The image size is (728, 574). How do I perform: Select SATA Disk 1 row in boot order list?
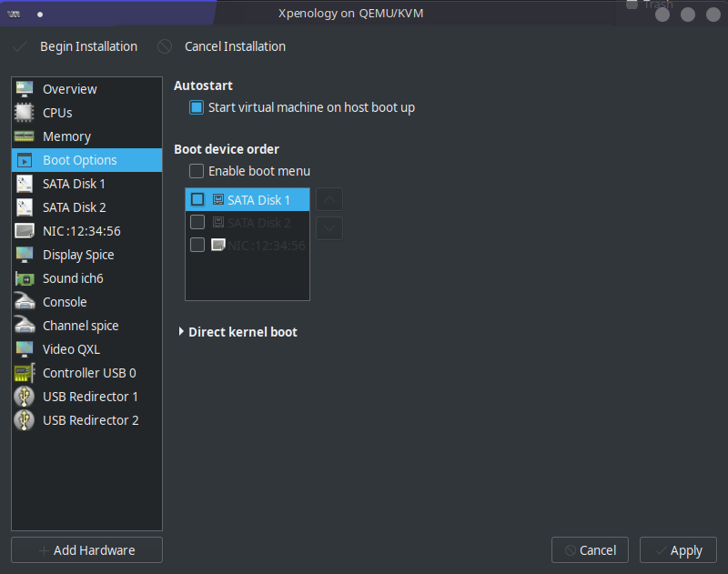[248, 199]
